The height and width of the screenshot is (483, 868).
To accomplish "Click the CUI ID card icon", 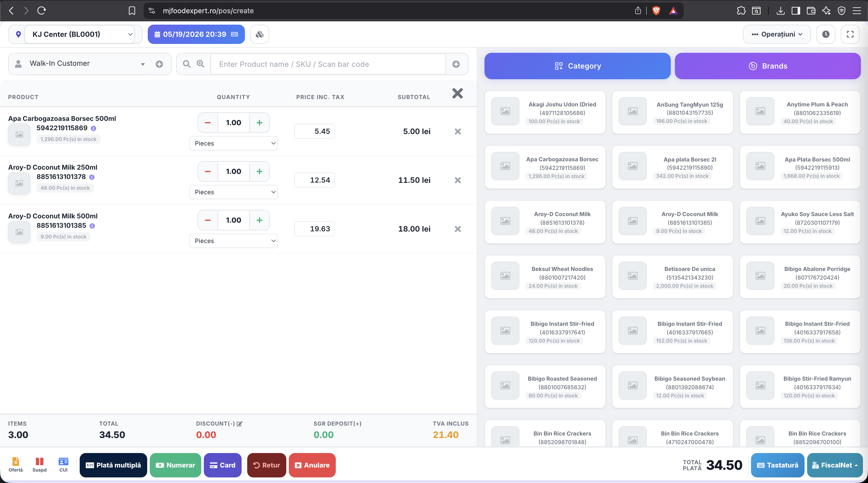I will coord(63,464).
